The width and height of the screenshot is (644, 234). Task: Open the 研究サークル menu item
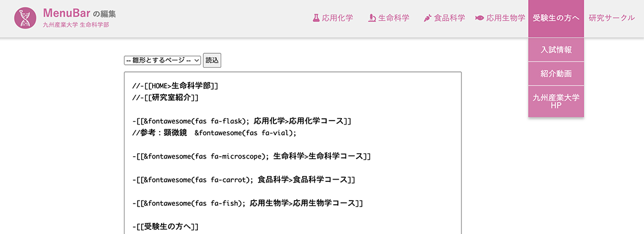[x=612, y=18]
